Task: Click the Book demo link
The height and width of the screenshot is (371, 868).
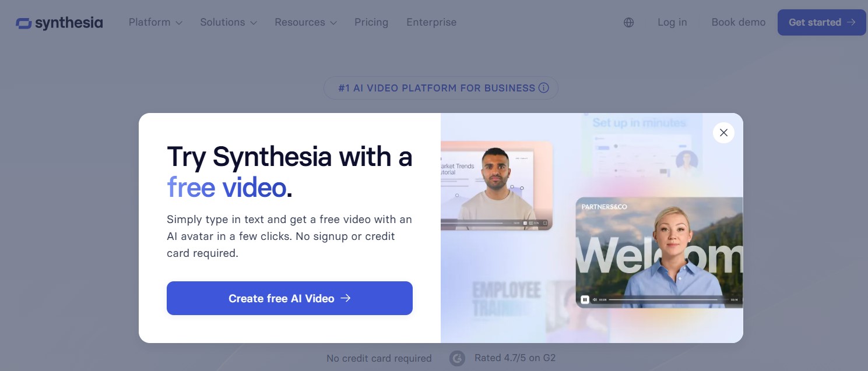Action: coord(739,22)
